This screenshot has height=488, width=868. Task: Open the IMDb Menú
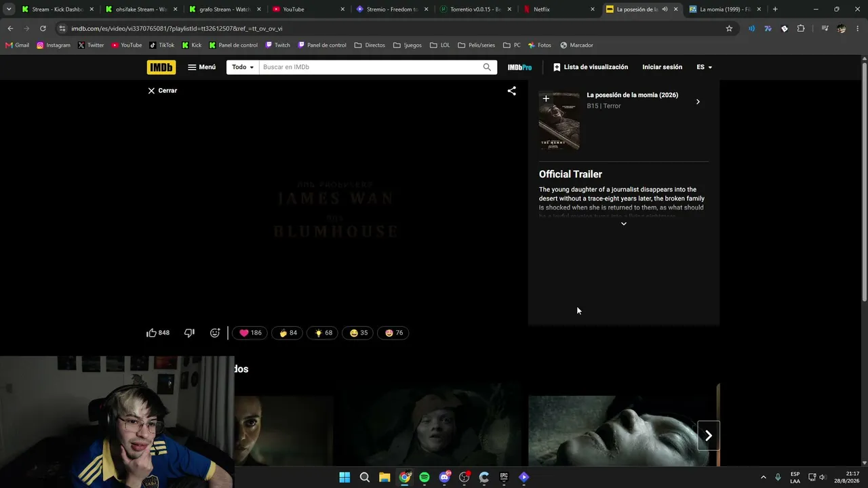pyautogui.click(x=201, y=67)
